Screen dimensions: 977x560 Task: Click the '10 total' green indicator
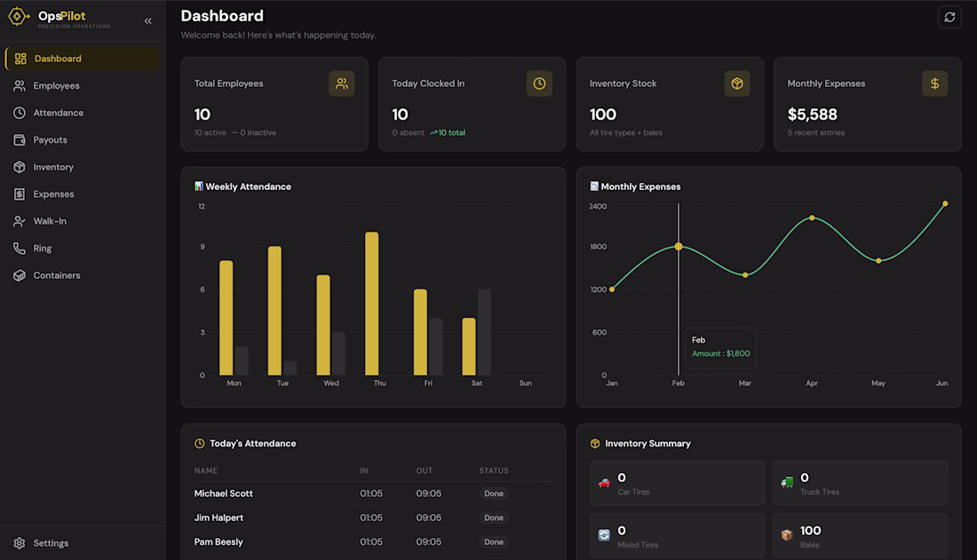(448, 133)
